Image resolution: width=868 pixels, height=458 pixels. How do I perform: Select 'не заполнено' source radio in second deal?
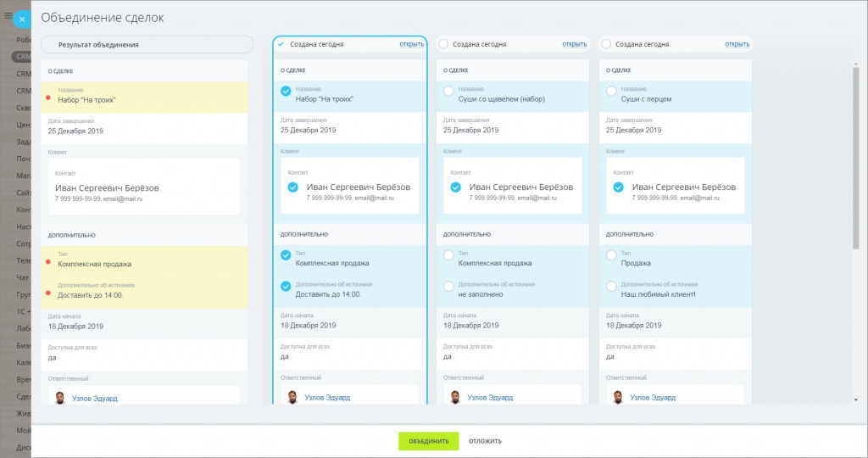(x=449, y=288)
